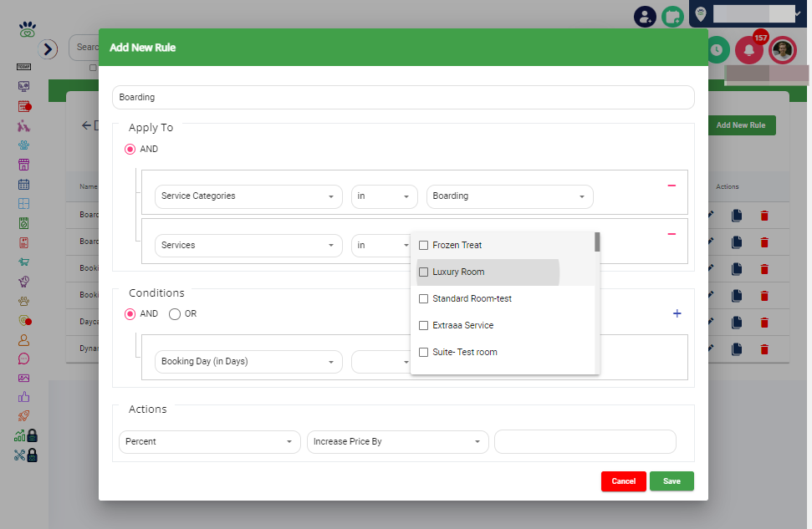This screenshot has width=812, height=529.
Task: Check the Frozen Treat option
Action: click(x=424, y=246)
